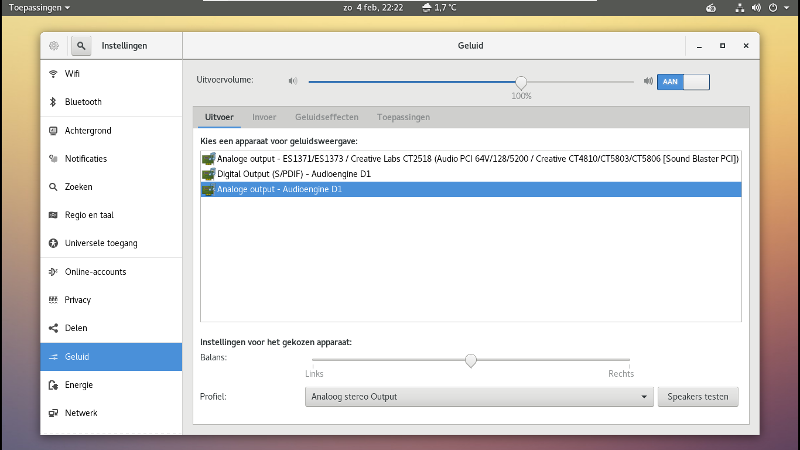Open Delen settings
The width and height of the screenshot is (800, 450).
point(111,328)
